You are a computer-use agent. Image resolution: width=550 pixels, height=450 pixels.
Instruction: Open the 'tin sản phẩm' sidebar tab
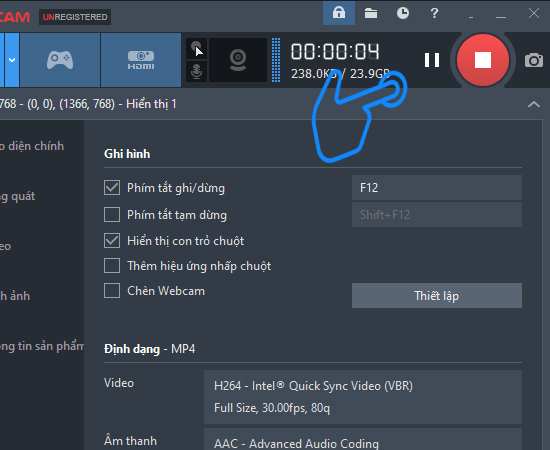(x=42, y=347)
